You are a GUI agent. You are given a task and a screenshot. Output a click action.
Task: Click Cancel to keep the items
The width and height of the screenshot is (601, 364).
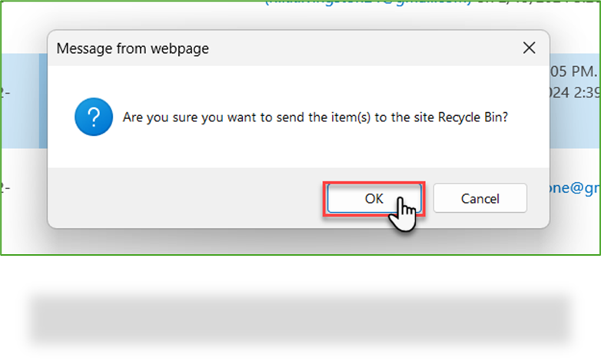[480, 198]
